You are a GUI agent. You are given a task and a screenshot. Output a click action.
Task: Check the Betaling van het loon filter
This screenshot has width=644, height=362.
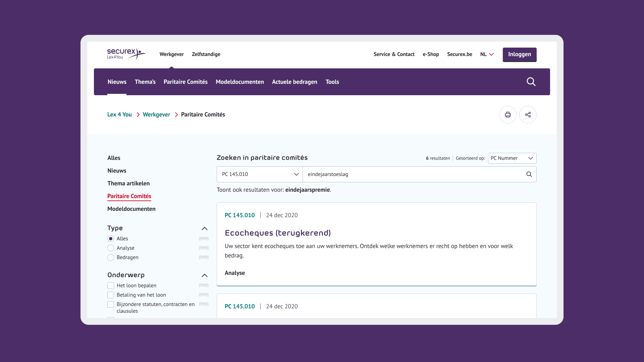111,295
